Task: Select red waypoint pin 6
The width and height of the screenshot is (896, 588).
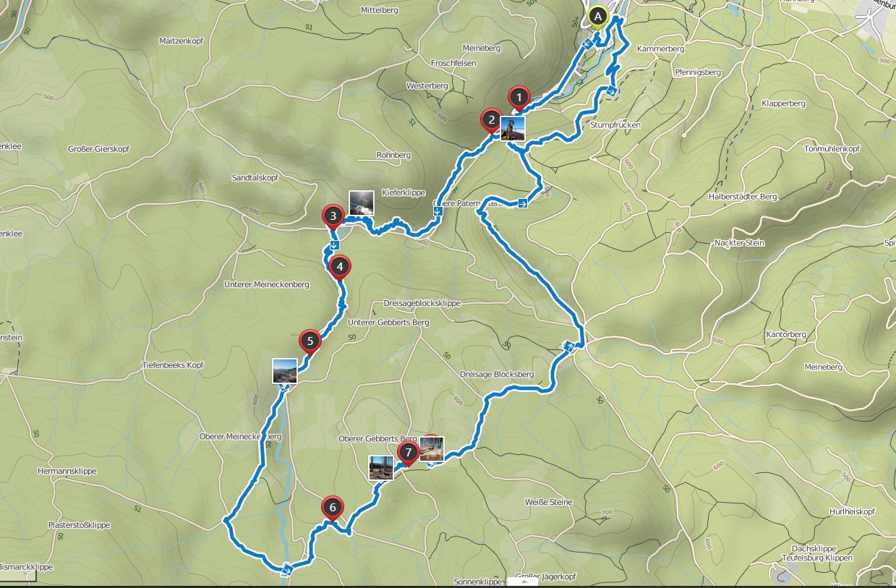Action: pos(333,508)
